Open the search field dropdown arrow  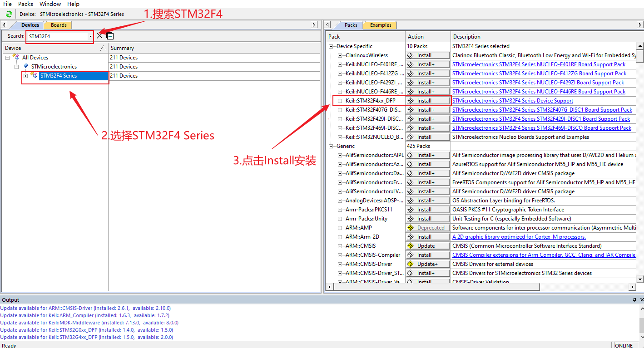(x=90, y=36)
